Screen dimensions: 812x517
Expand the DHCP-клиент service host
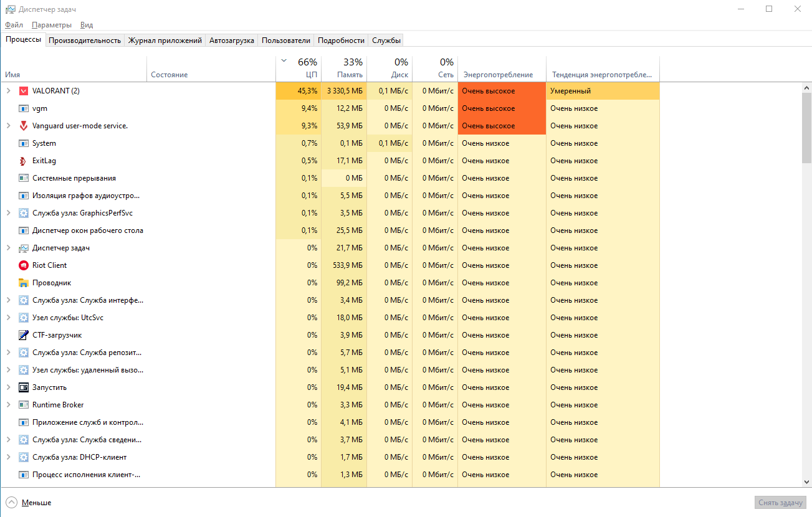tap(8, 457)
